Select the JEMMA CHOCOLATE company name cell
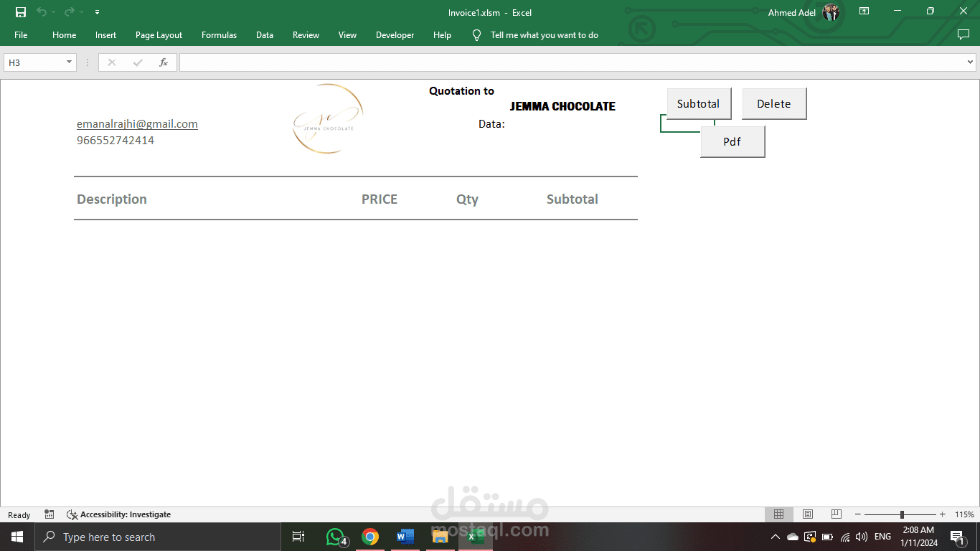This screenshot has height=551, width=980. coord(562,106)
